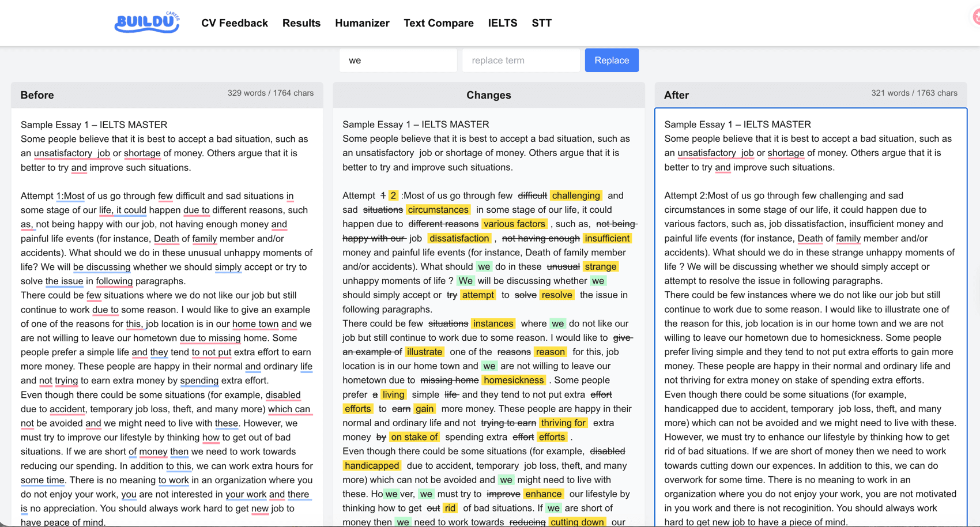Image resolution: width=980 pixels, height=527 pixels.
Task: Click underlined "home town" in Before panel
Action: click(x=255, y=324)
